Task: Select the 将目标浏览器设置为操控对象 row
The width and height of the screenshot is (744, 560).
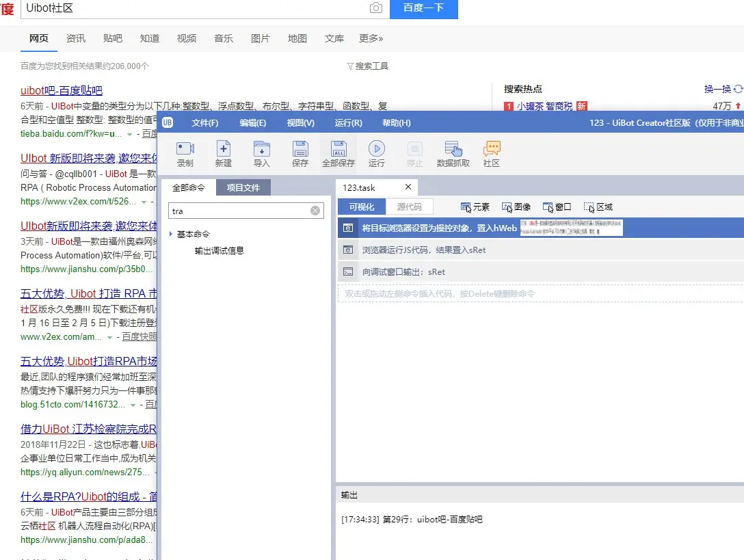Action: point(540,228)
